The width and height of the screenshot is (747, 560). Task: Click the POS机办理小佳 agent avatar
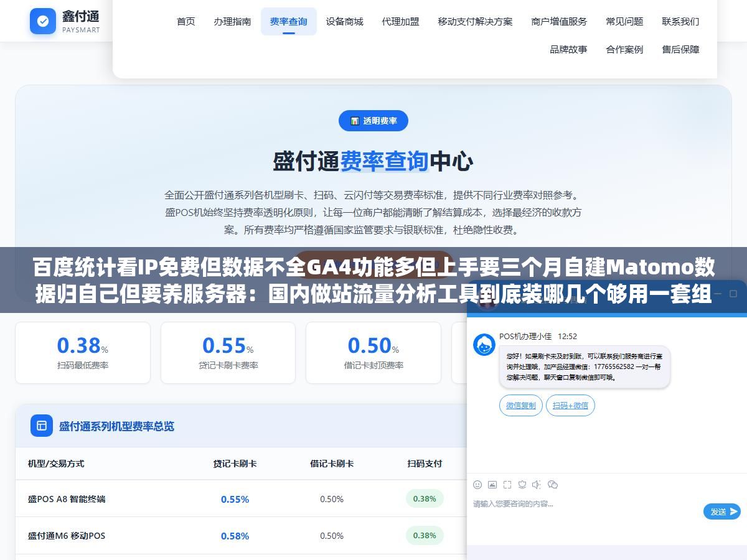coord(484,345)
